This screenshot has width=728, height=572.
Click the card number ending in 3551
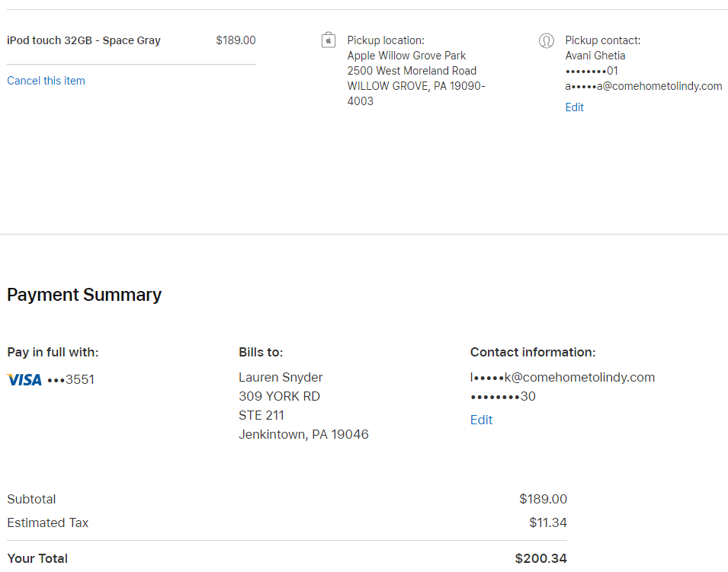71,379
